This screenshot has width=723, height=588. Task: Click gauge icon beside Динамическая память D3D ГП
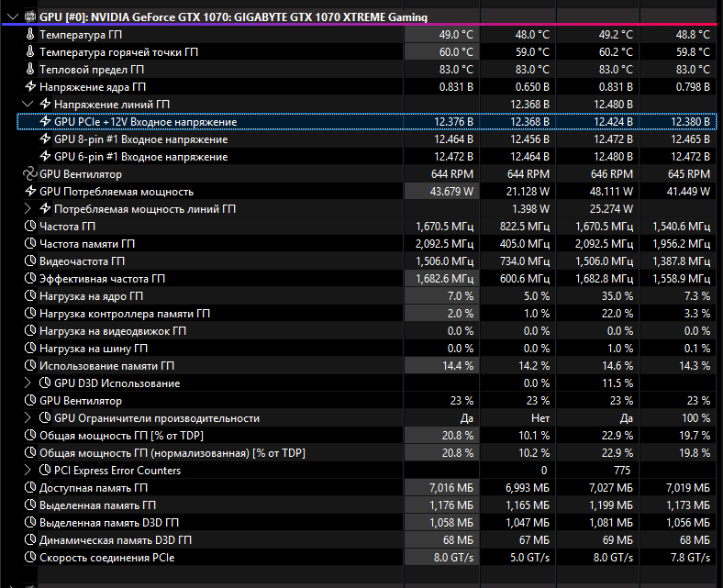coord(30,539)
